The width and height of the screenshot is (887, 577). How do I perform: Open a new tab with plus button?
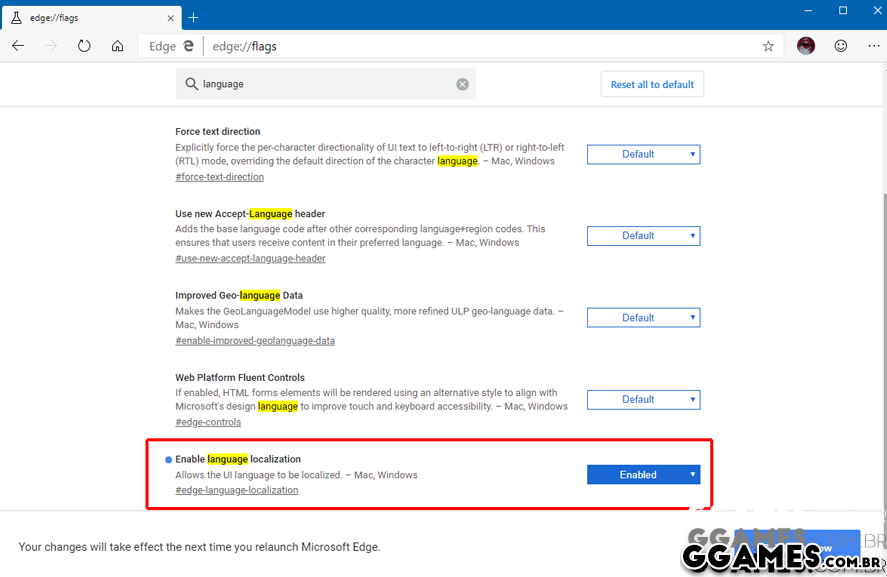pyautogui.click(x=194, y=17)
